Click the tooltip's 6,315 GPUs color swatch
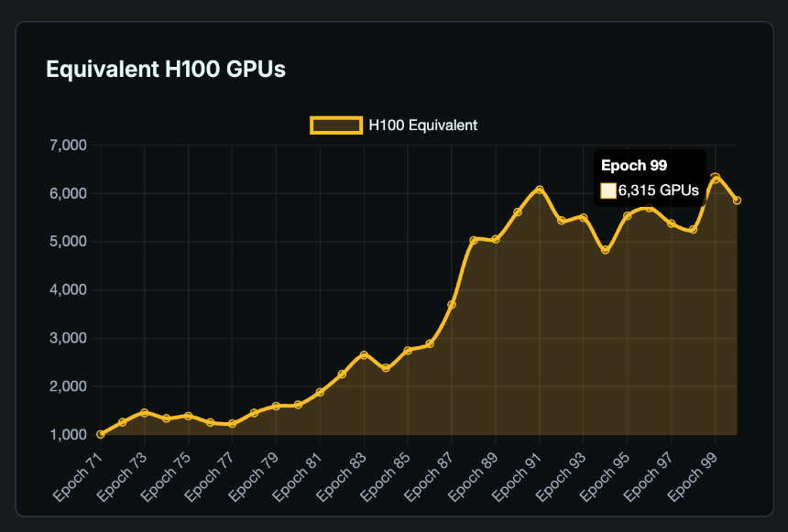Viewport: 788px width, 532px height. coord(608,190)
